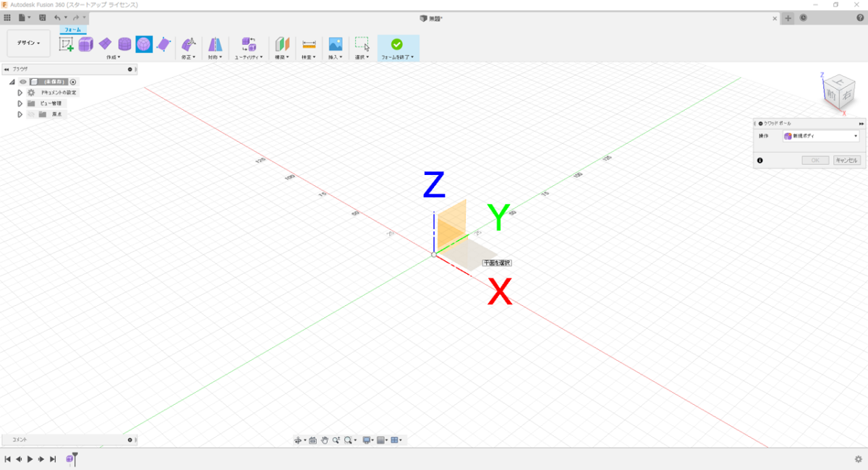The image size is (868, 470).
Task: Select the Edit Form modify tool
Action: pos(189,44)
